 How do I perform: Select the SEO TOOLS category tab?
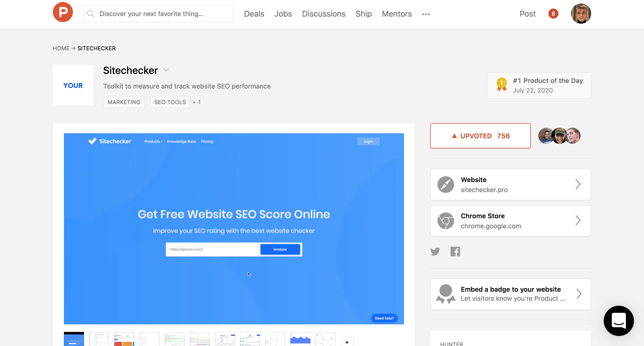pos(171,102)
